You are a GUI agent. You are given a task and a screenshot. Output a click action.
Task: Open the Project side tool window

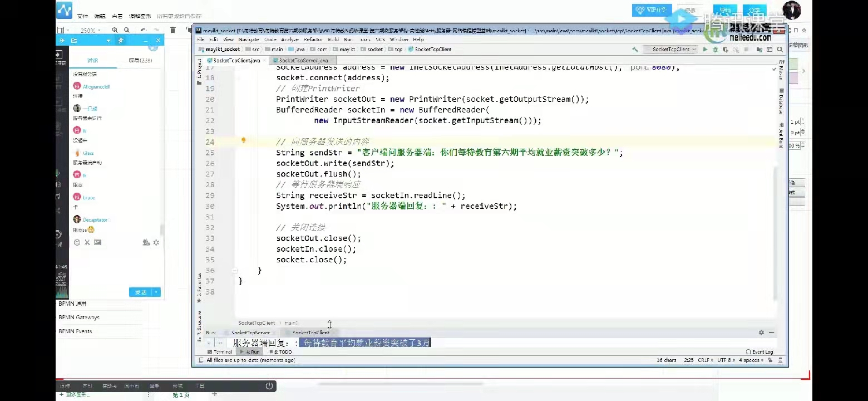pyautogui.click(x=199, y=72)
